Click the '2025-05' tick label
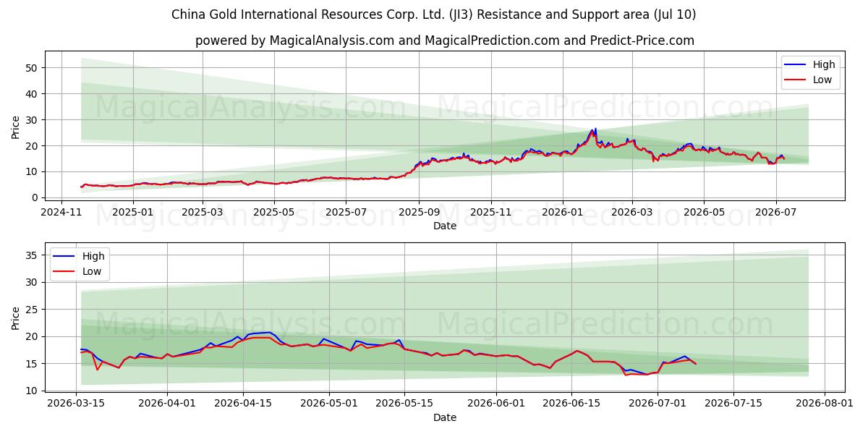 coord(274,212)
